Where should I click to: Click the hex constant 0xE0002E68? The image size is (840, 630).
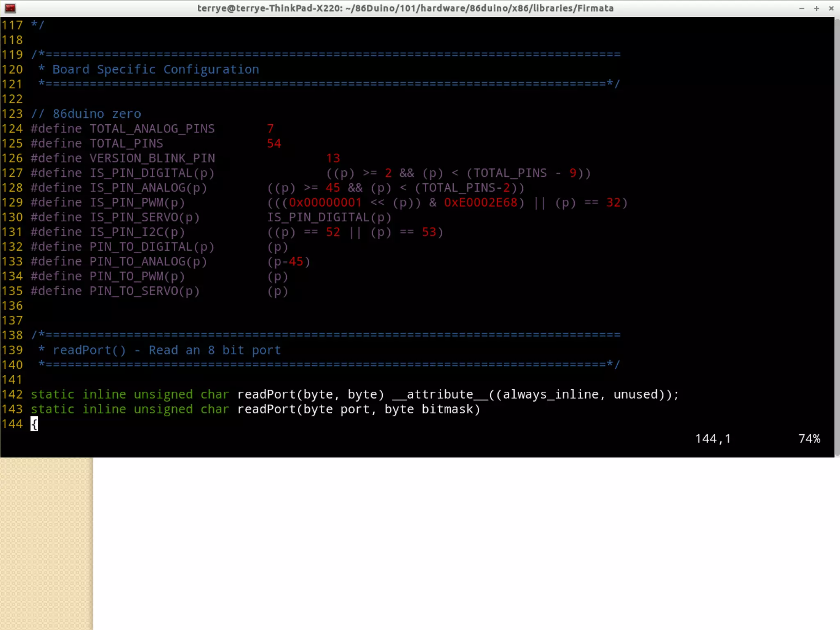coord(480,203)
